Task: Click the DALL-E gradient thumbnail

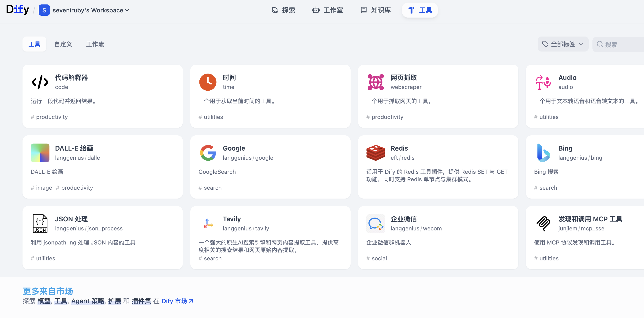Action: point(40,153)
